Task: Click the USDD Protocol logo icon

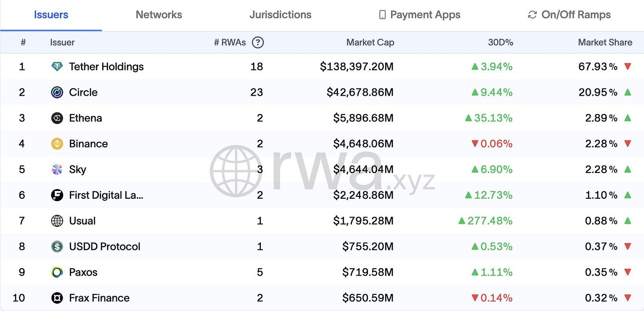Action: pos(57,247)
